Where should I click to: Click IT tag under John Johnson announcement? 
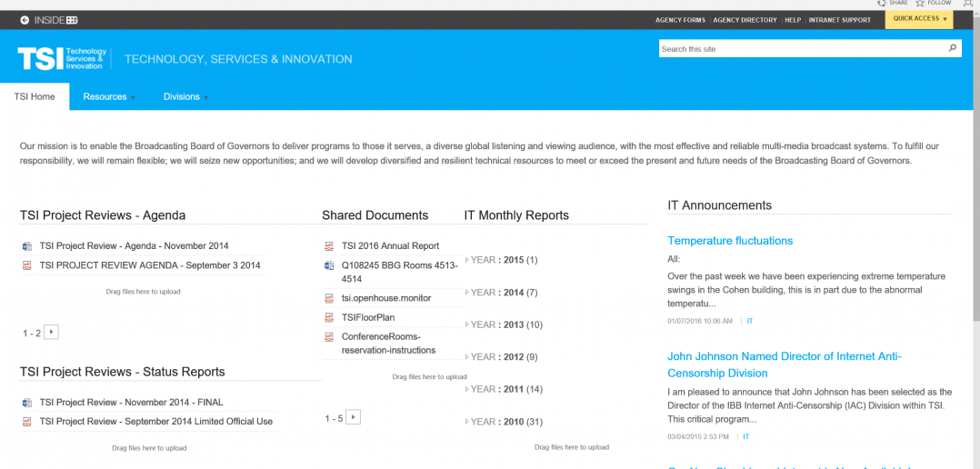746,436
